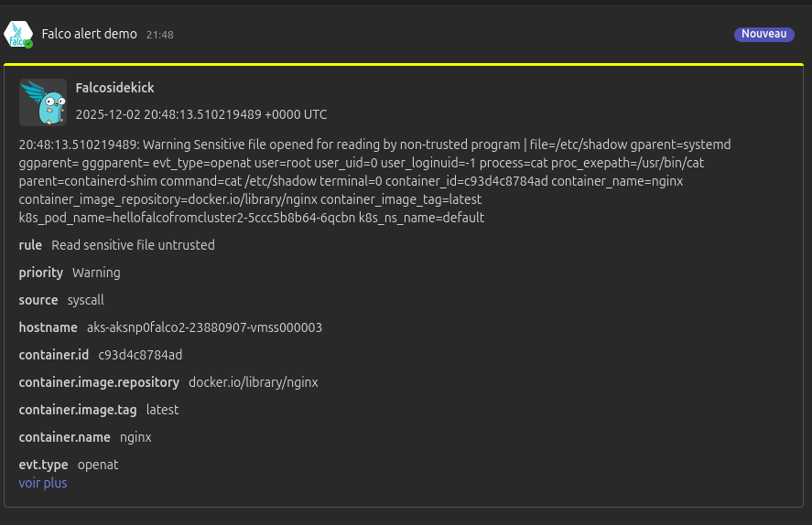This screenshot has width=812, height=525.
Task: Click the Falcosidekick author name
Action: pyautogui.click(x=114, y=88)
